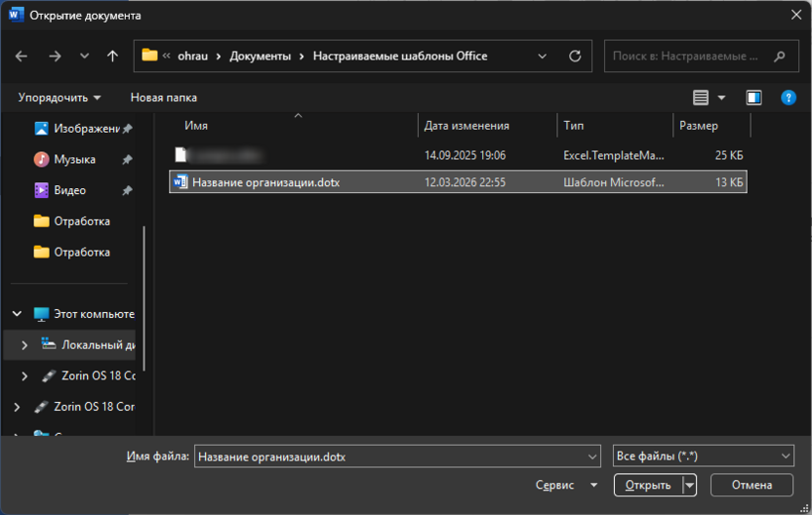Toggle the preview pane
Viewport: 812px width, 515px height.
tap(753, 98)
